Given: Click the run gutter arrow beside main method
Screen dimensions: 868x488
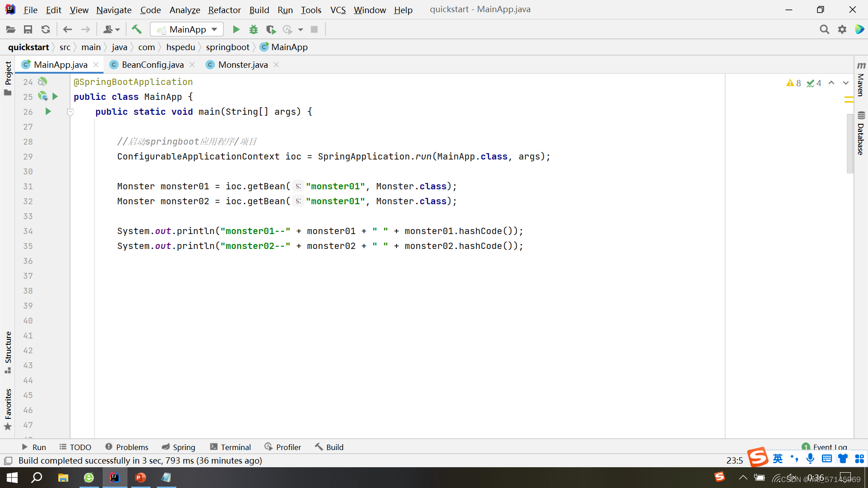Looking at the screenshot, I should coord(48,112).
